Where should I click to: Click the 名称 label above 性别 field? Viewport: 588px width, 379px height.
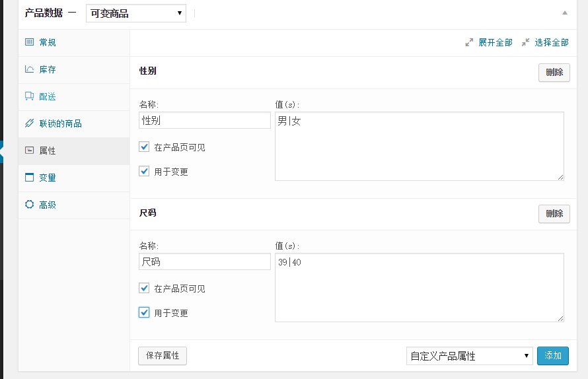click(x=149, y=104)
